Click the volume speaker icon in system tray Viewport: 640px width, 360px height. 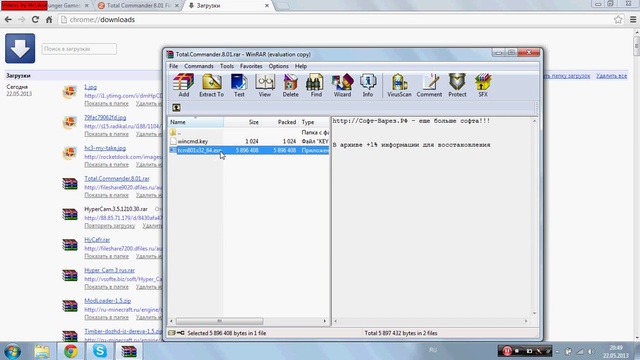(x=591, y=351)
